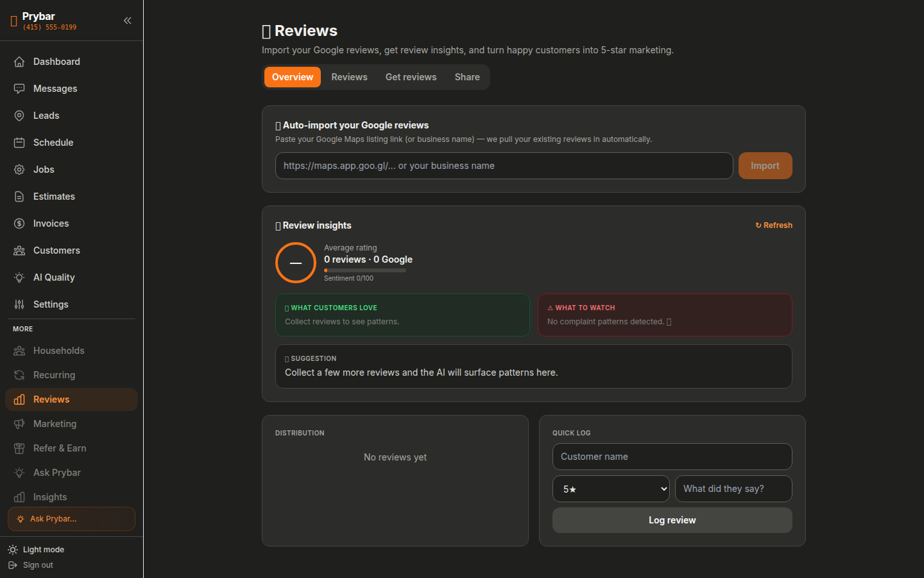Refresh the review insights
This screenshot has height=578, width=924.
click(x=774, y=225)
